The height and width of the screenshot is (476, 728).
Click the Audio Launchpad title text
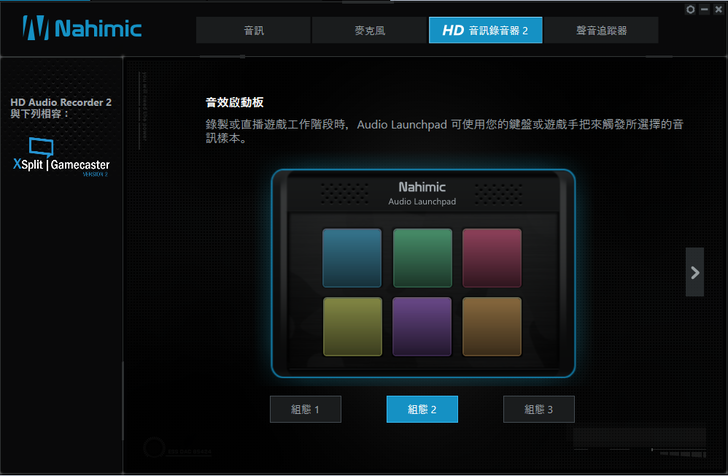tap(422, 202)
